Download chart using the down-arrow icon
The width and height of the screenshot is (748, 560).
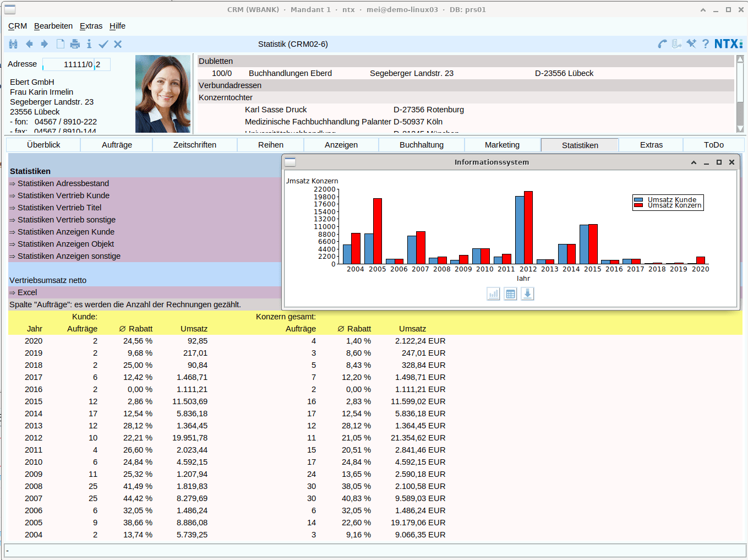(x=527, y=294)
